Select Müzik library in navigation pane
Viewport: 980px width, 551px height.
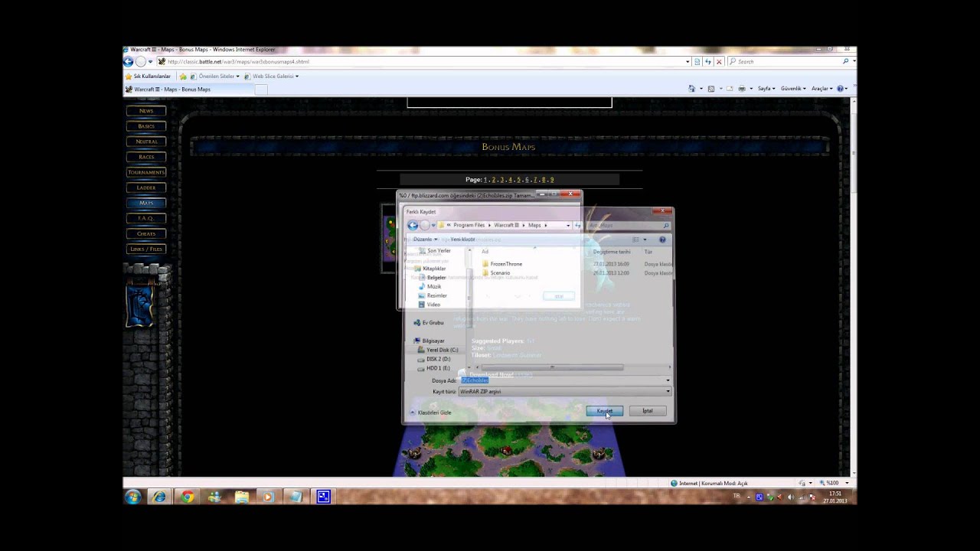click(x=430, y=286)
